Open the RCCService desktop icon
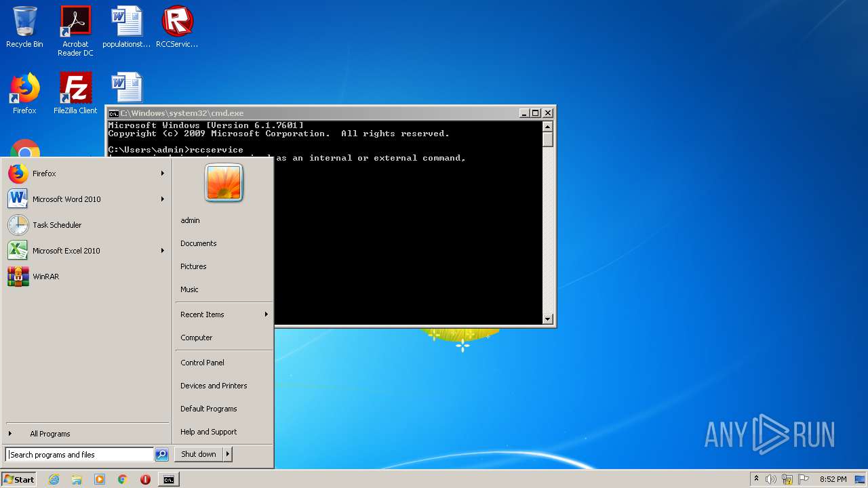Viewport: 868px width, 488px height. [177, 27]
